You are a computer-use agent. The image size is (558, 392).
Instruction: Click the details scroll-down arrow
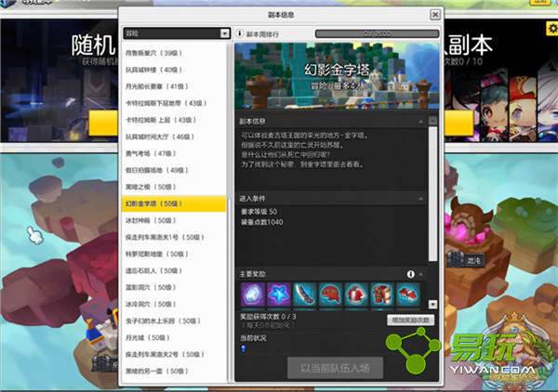click(x=432, y=304)
